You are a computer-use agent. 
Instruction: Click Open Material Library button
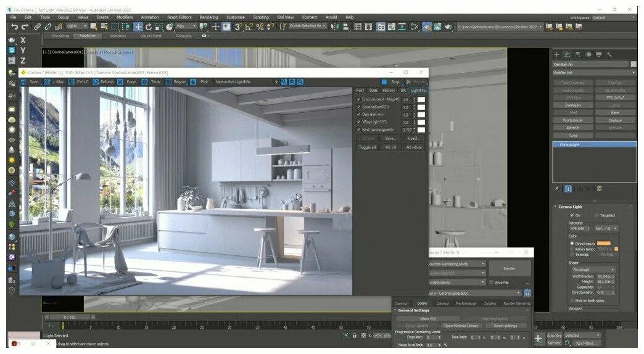(x=461, y=326)
